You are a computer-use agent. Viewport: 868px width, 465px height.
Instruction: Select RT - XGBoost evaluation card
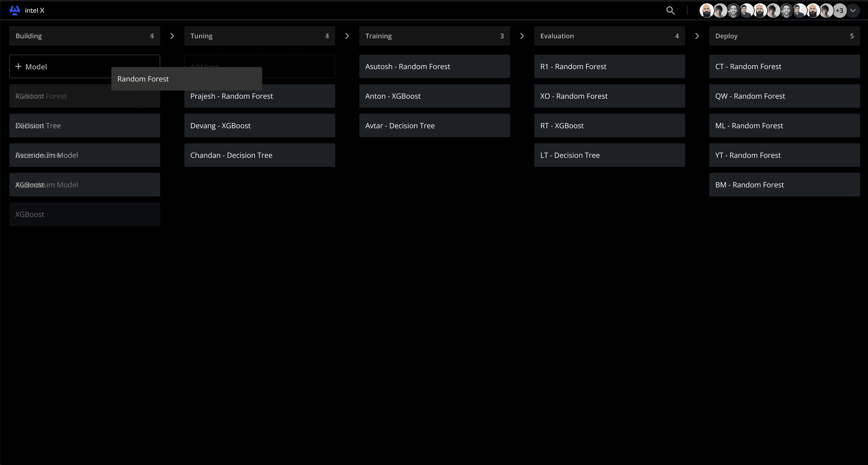609,126
